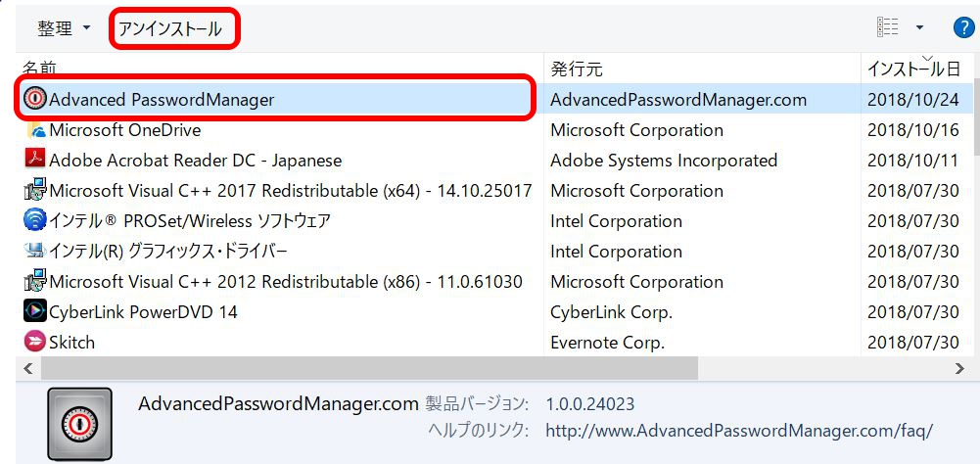Click the Skitch app icon
This screenshot has height=464, width=980.
click(x=35, y=343)
